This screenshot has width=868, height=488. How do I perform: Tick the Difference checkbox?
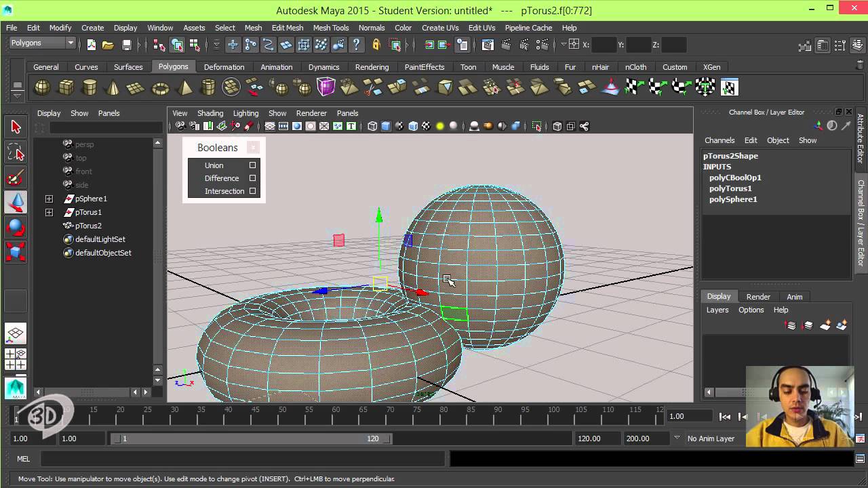(x=252, y=178)
